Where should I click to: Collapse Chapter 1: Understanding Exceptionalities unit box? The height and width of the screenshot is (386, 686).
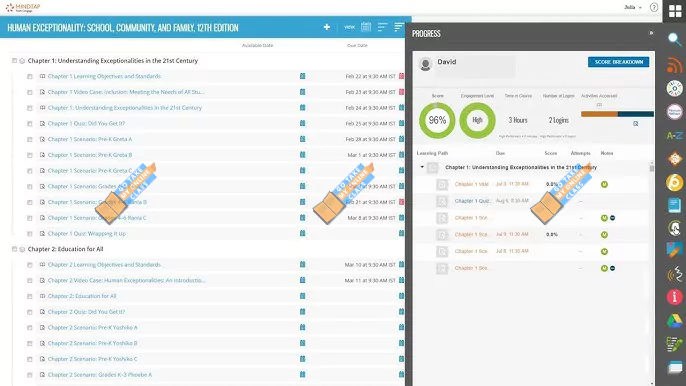point(14,61)
